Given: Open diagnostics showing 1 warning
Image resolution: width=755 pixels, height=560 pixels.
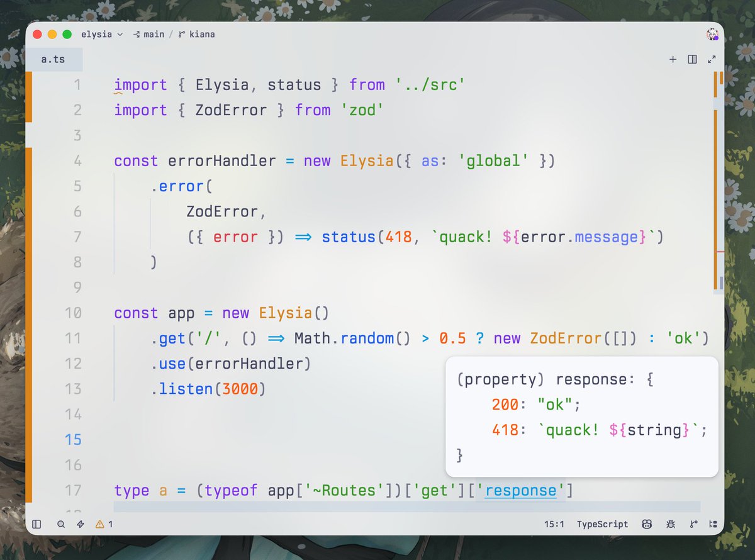Looking at the screenshot, I should (104, 524).
